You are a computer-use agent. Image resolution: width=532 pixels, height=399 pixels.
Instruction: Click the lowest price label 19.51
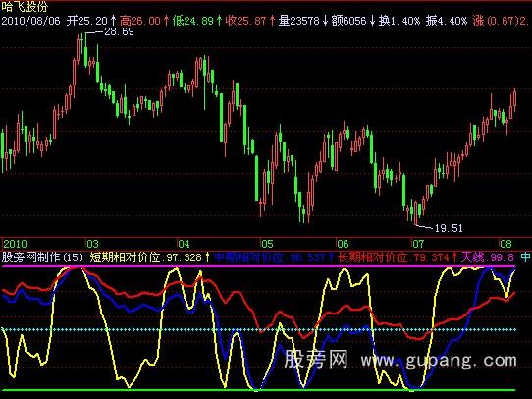(449, 228)
